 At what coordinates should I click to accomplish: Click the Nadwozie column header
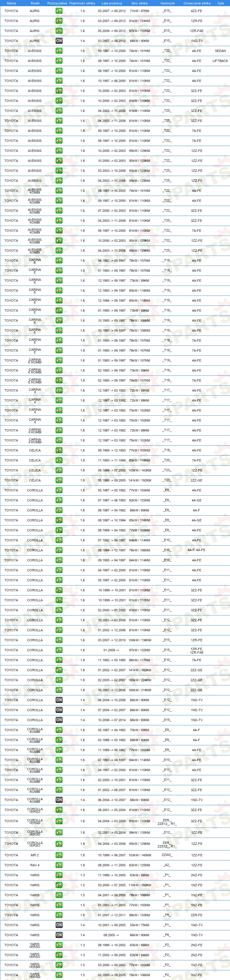[168, 3]
